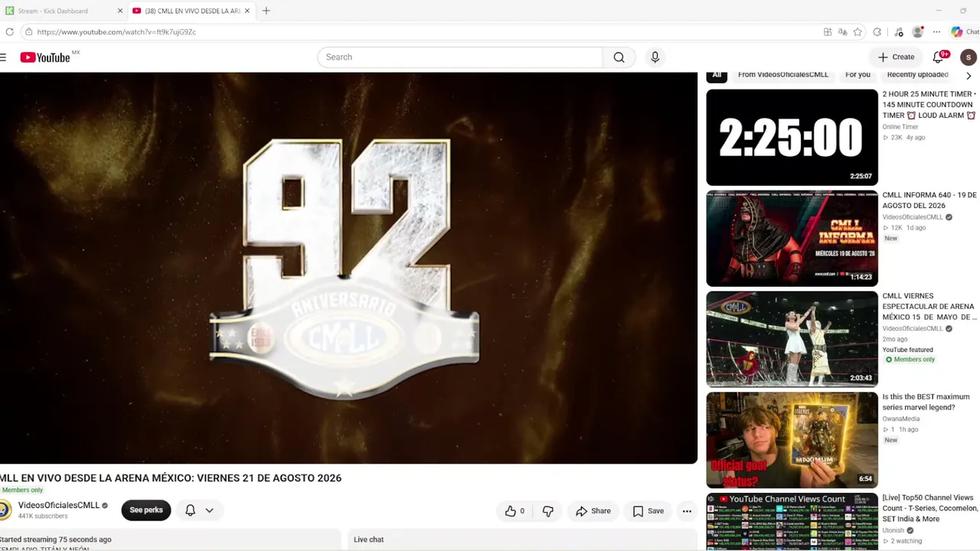Select the All filter chip
Screen dimensions: 980x551
(x=717, y=75)
